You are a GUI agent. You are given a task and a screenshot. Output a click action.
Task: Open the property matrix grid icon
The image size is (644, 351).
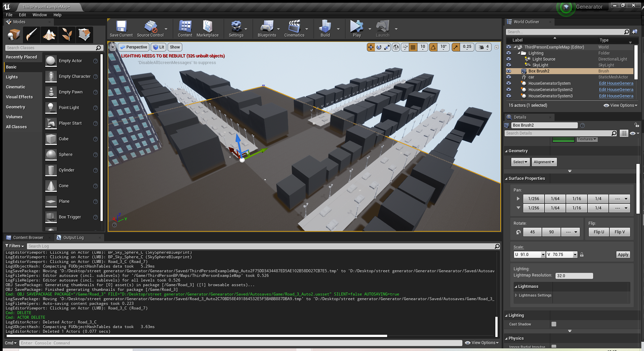point(624,133)
